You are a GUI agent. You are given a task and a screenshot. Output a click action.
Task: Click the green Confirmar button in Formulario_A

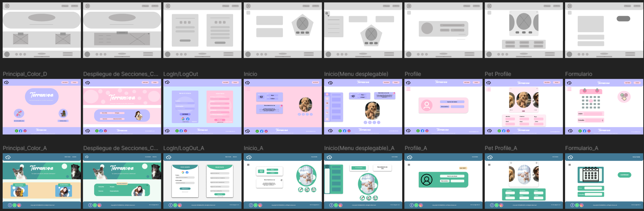click(624, 175)
